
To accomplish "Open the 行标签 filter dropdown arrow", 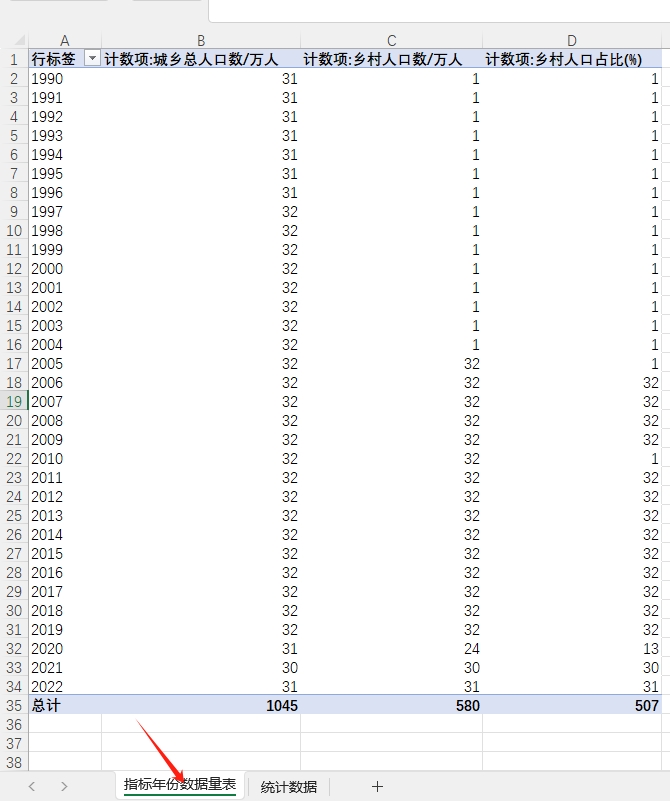I will [92, 59].
